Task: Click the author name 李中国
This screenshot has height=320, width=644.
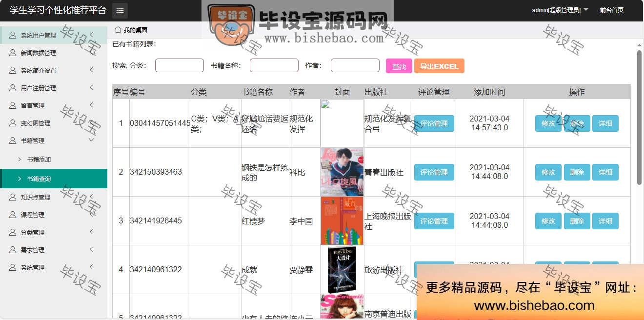Action: (x=302, y=221)
